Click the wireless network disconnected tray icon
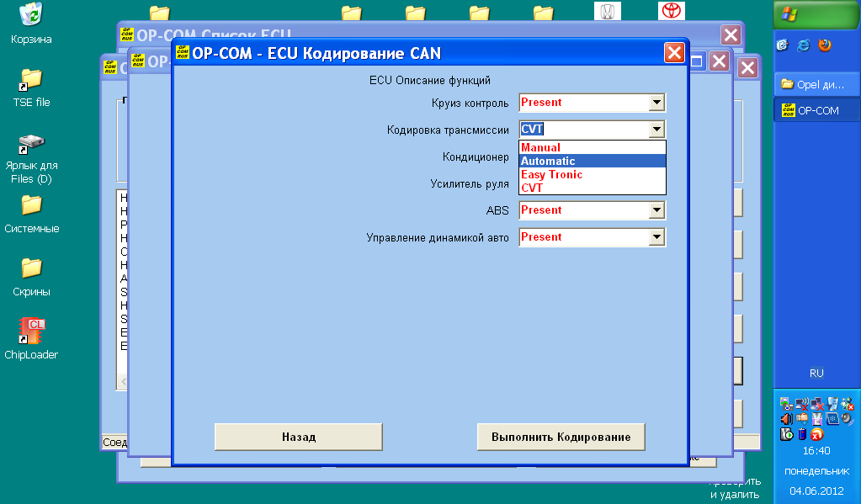Screen dimensions: 861x504 click(x=802, y=404)
